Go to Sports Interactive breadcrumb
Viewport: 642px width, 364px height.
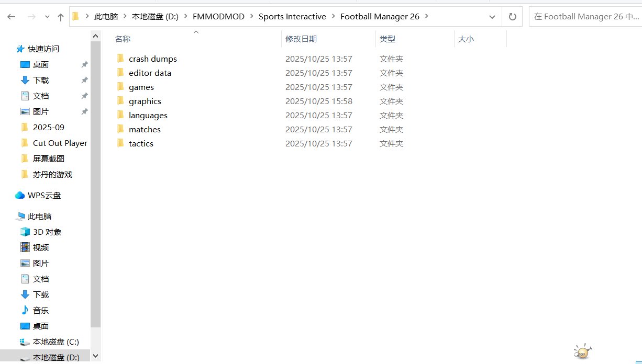click(x=292, y=17)
